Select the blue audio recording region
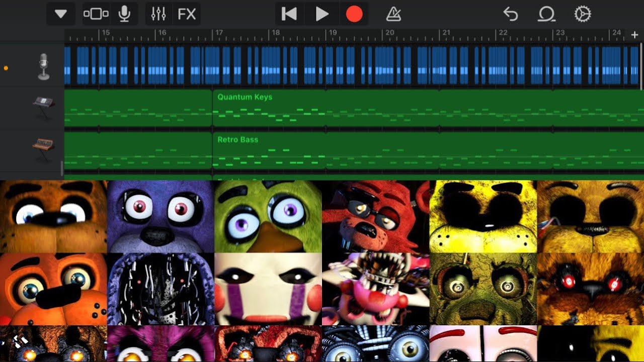Image resolution: width=644 pixels, height=362 pixels. pyautogui.click(x=352, y=65)
